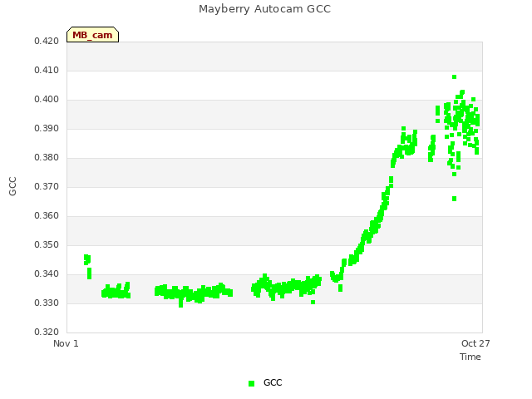This screenshot has width=532, height=399.
Task: Click the 0.350 Y-axis value
Action: tap(47, 244)
